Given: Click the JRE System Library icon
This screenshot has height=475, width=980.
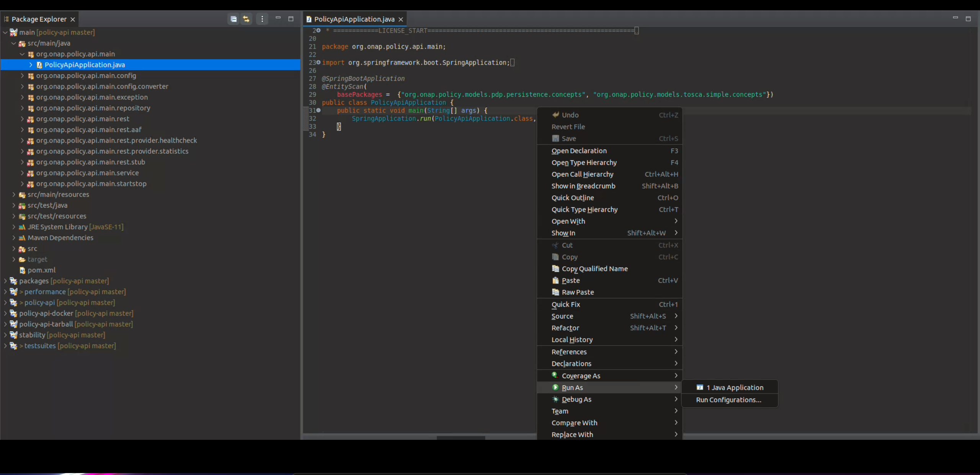Looking at the screenshot, I should click(x=22, y=227).
